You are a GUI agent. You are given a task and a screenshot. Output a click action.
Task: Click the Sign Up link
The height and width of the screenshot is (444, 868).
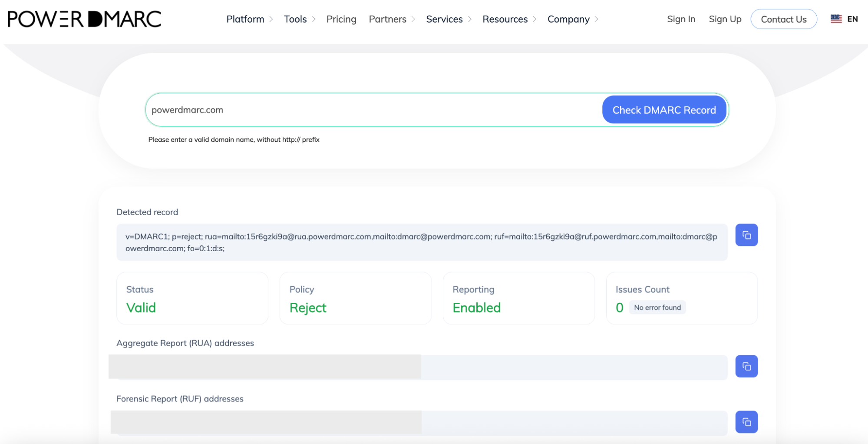coord(725,19)
